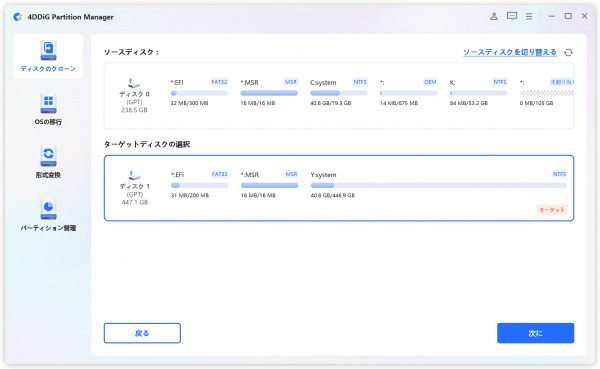Click the OEM file system tag
The width and height of the screenshot is (600, 369).
(430, 82)
